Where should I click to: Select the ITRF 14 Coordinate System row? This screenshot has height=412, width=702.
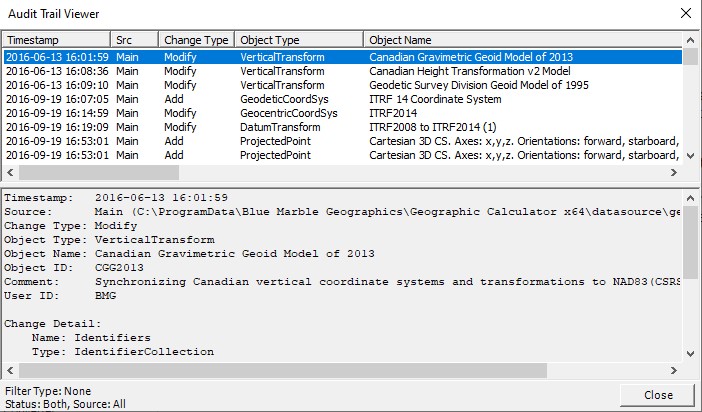(342, 99)
